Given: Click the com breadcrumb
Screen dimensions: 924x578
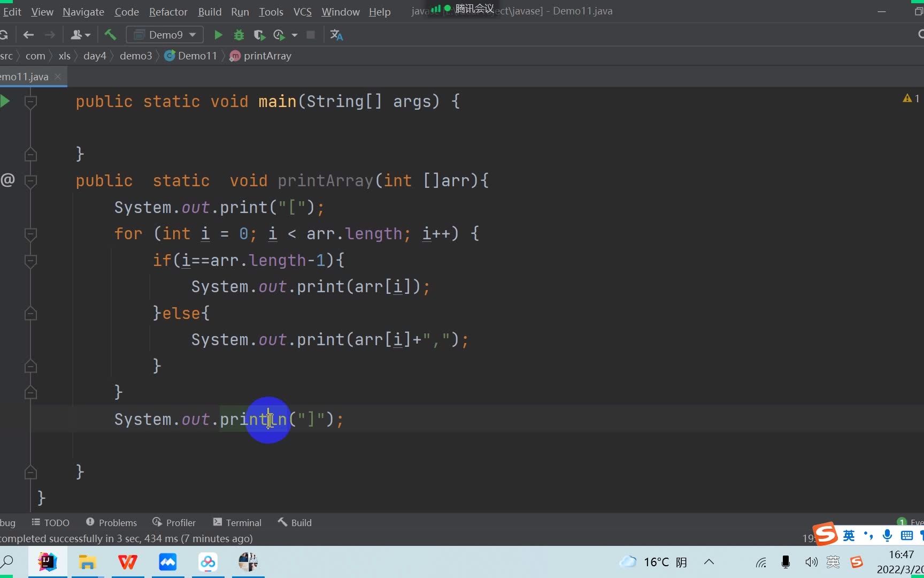Looking at the screenshot, I should tap(35, 56).
